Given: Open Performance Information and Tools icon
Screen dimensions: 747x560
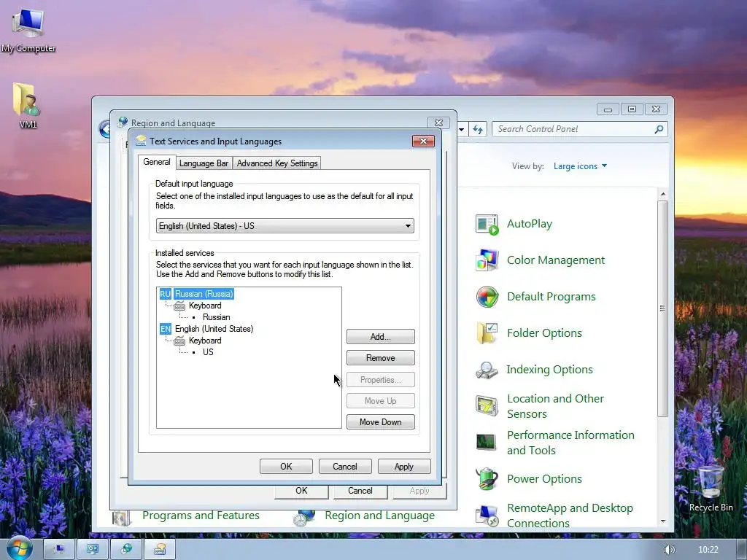Looking at the screenshot, I should point(487,443).
